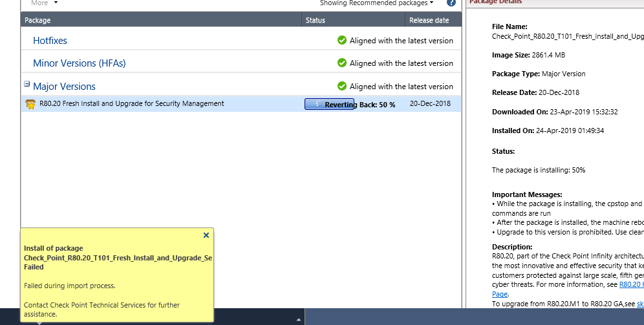Click Minor Versions 'Aligned with the latest version' text
This screenshot has width=644, height=325.
(402, 63)
